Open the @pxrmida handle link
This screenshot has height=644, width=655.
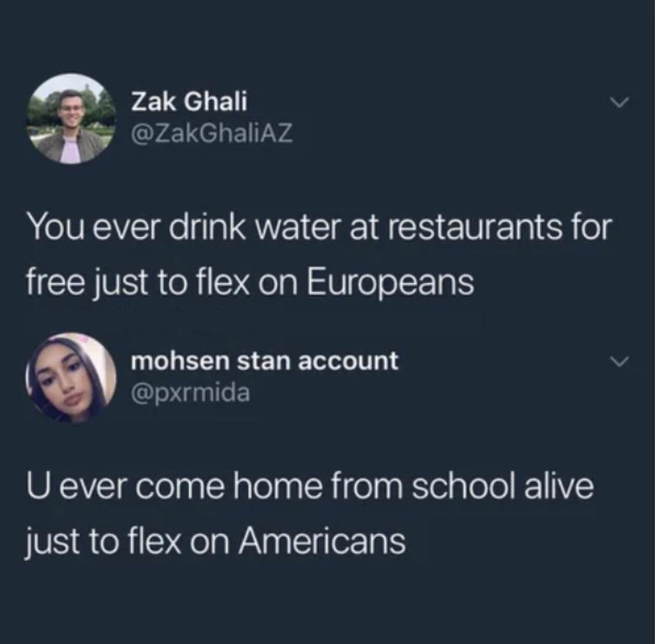pyautogui.click(x=191, y=393)
